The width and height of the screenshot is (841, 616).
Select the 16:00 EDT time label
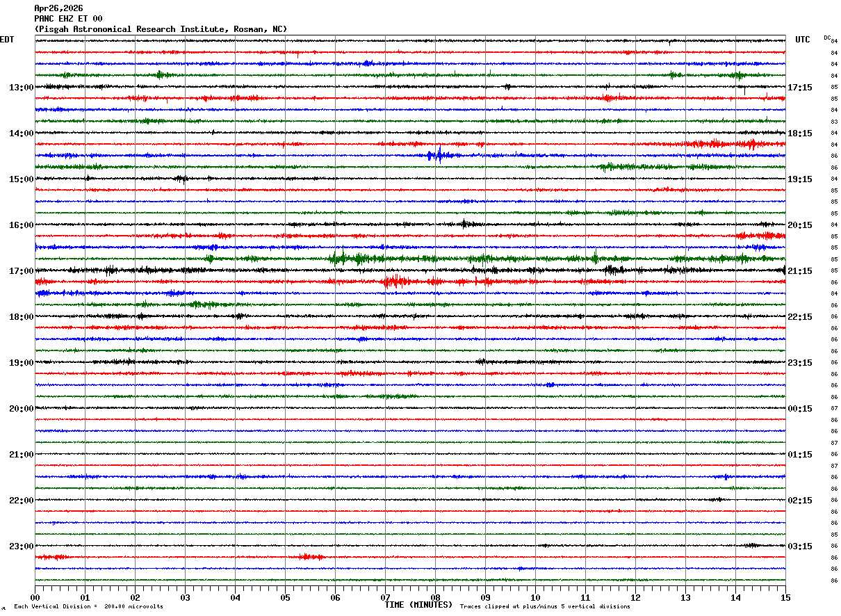tap(21, 225)
